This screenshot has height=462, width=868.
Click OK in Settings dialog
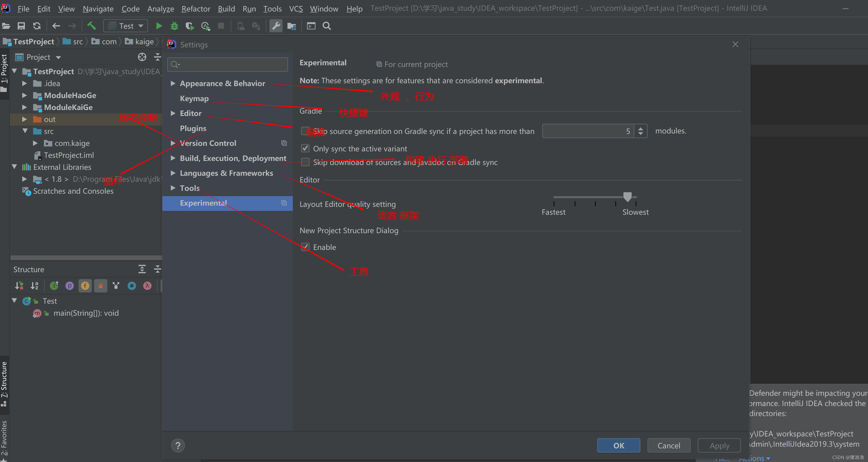click(619, 445)
